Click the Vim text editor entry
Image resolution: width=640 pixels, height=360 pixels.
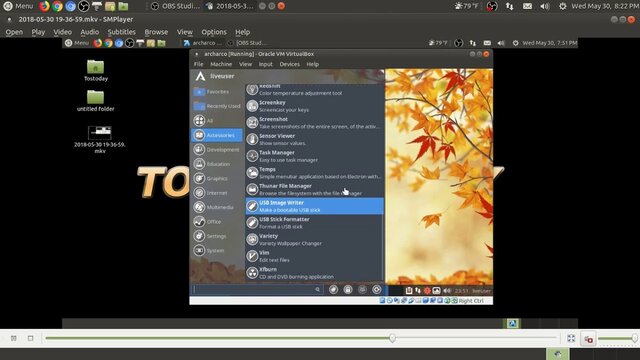314,256
